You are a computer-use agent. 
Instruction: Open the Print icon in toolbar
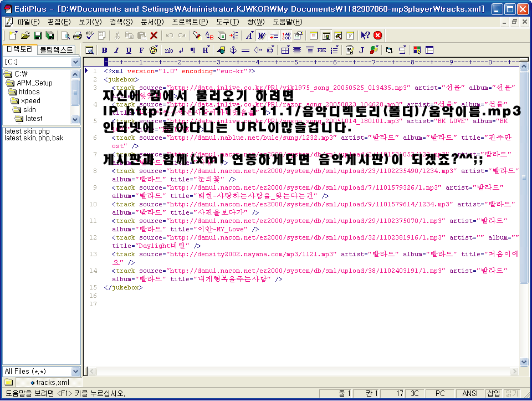pos(78,35)
